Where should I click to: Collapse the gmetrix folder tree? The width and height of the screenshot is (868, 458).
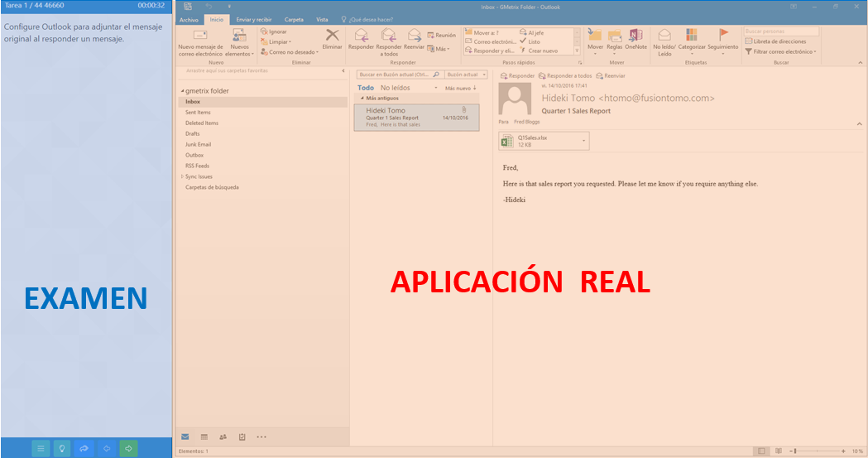click(182, 91)
